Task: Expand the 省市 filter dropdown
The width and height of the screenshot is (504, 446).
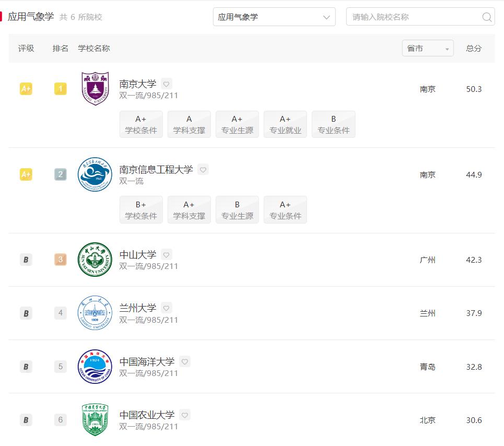Action: click(428, 49)
